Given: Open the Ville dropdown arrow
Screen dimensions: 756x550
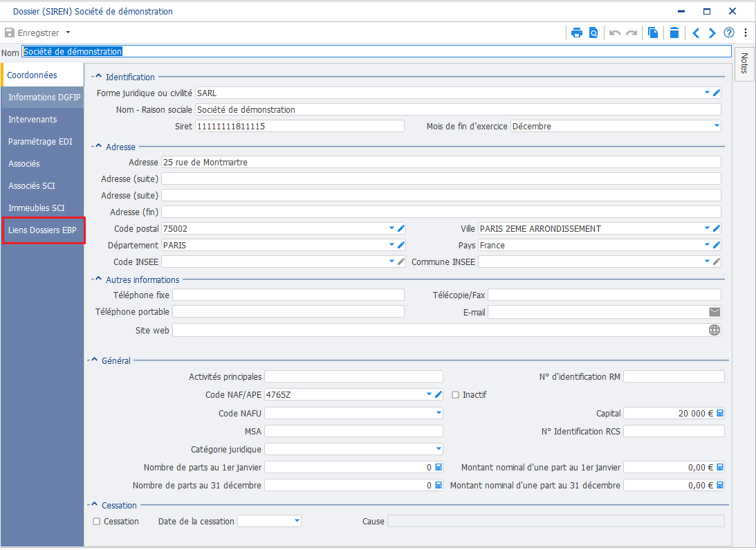Looking at the screenshot, I should [x=707, y=228].
